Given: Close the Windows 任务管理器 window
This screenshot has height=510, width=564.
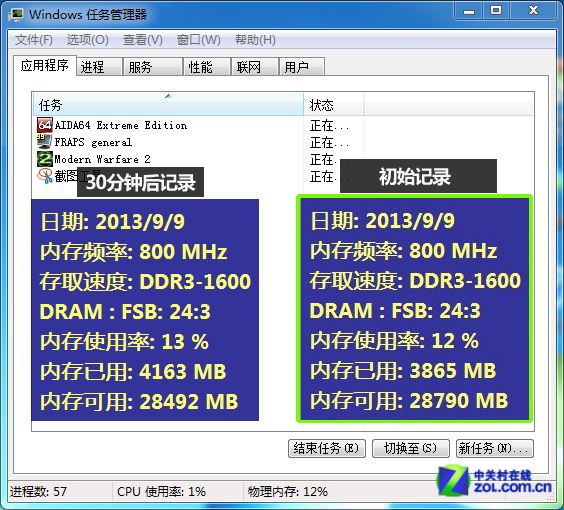Looking at the screenshot, I should 533,11.
